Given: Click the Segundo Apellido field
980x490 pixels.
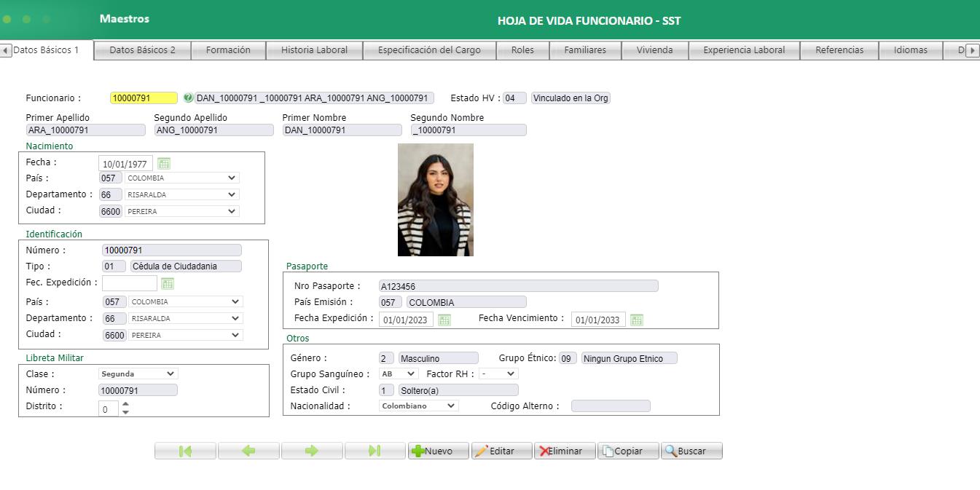Looking at the screenshot, I should tap(214, 130).
